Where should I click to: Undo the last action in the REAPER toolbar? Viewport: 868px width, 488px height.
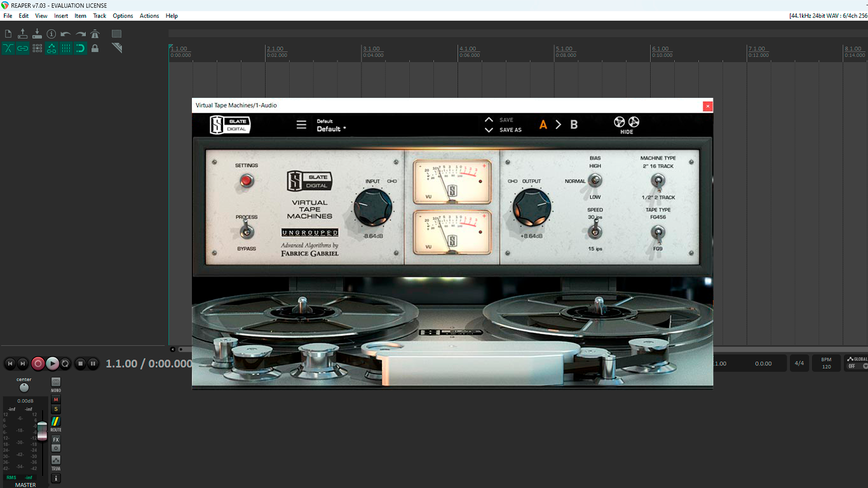[x=65, y=34]
